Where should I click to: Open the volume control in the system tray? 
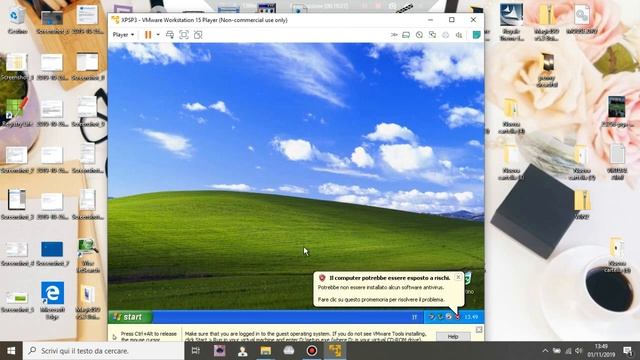(578, 351)
